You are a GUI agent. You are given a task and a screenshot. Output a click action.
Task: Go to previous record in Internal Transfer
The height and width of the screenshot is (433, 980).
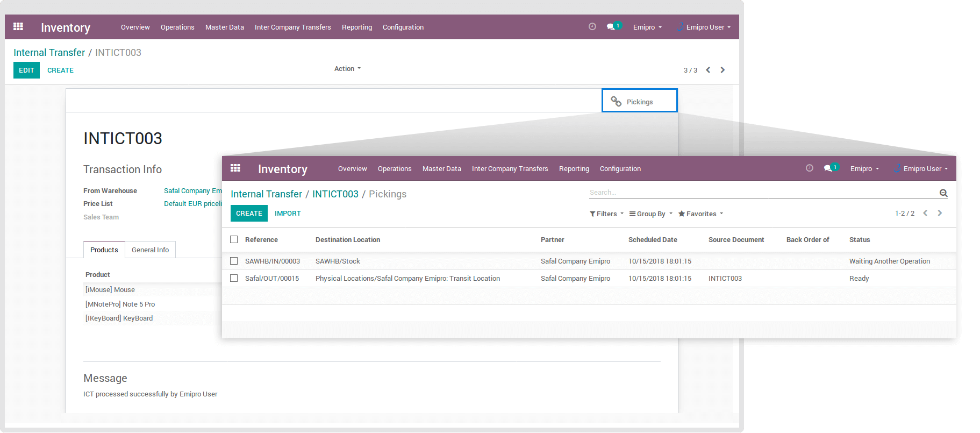(x=708, y=70)
